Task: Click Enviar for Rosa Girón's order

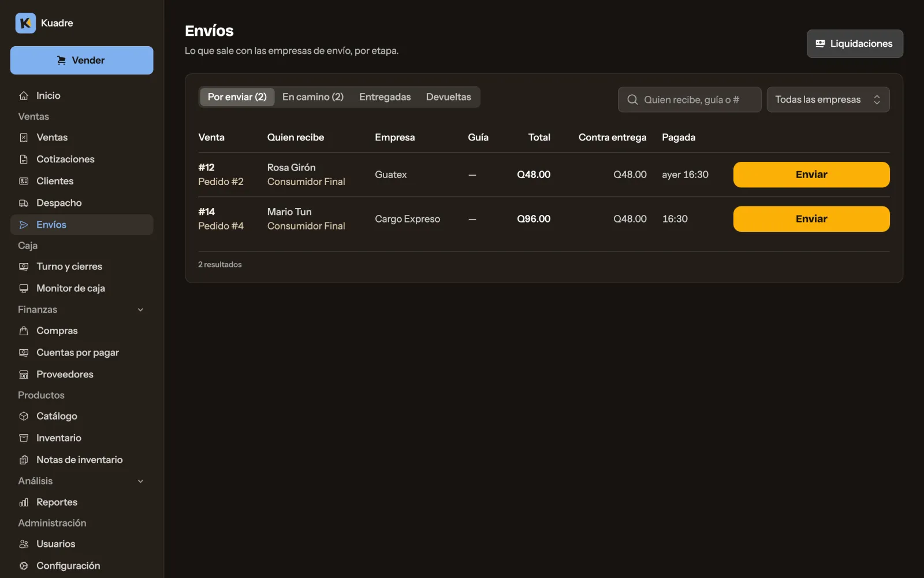Action: 811,175
